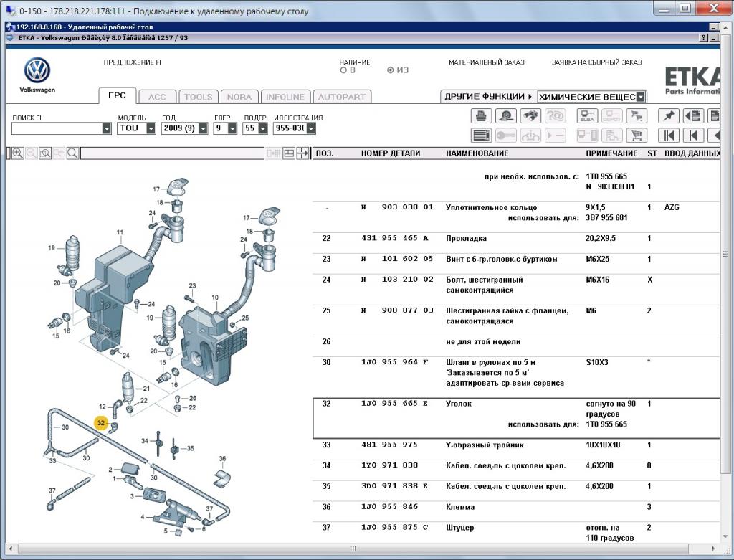Click ПРЕДЛОЖЕНИЕ FI link
Viewport: 734px width, 560px height.
pos(133,62)
